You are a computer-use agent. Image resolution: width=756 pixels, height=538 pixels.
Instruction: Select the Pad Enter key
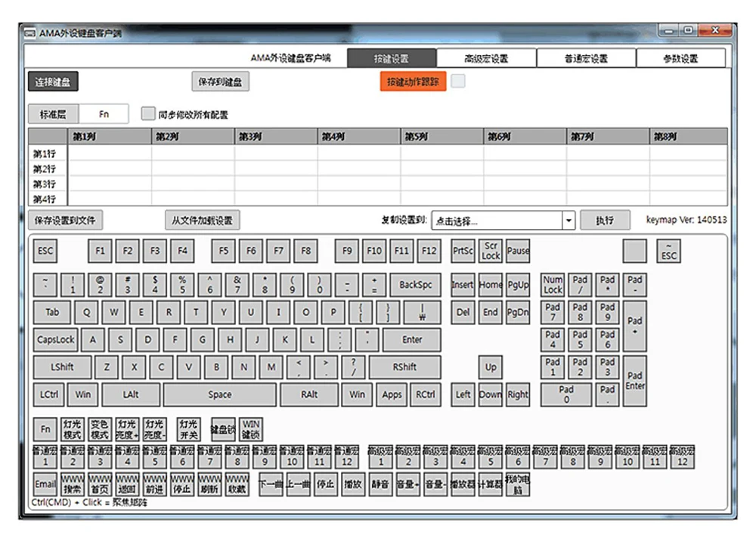[x=635, y=381]
